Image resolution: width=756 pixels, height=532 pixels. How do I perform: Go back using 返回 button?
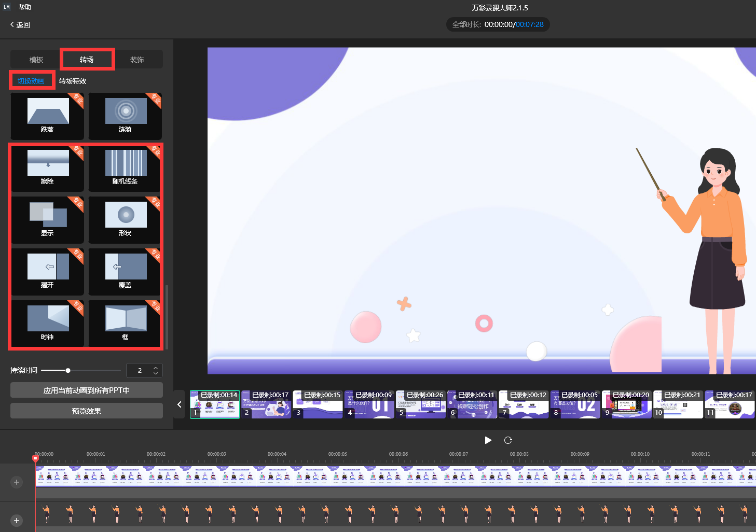coord(20,25)
